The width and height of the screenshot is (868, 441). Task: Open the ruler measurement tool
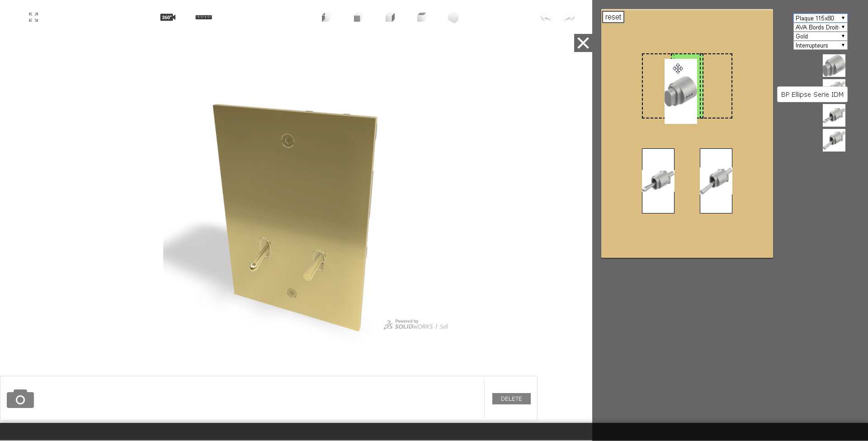click(203, 17)
